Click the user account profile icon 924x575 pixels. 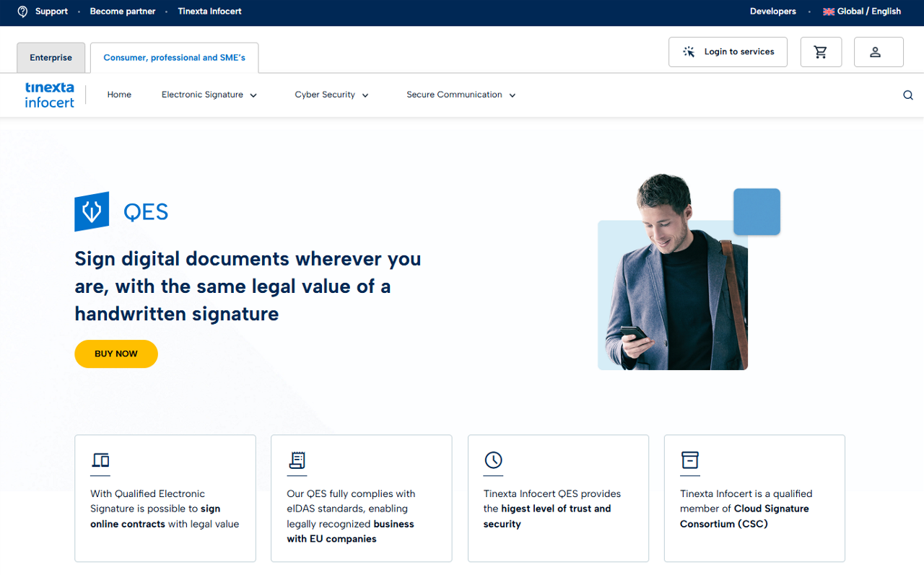coord(878,52)
